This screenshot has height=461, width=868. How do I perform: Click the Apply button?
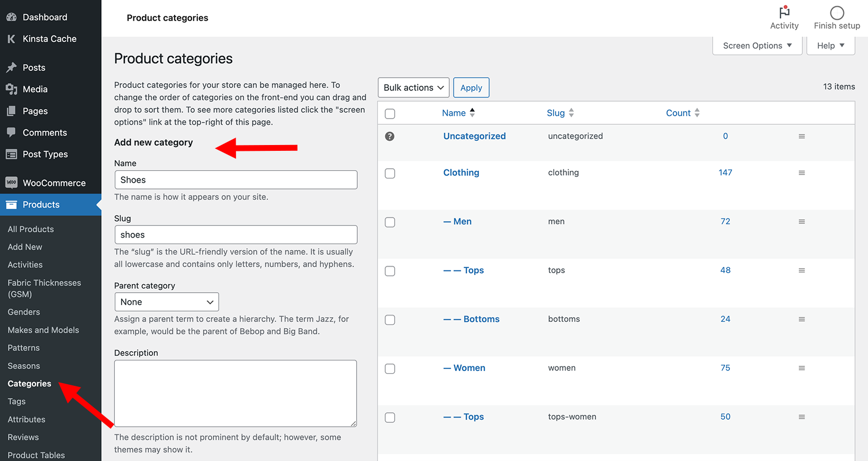(471, 87)
